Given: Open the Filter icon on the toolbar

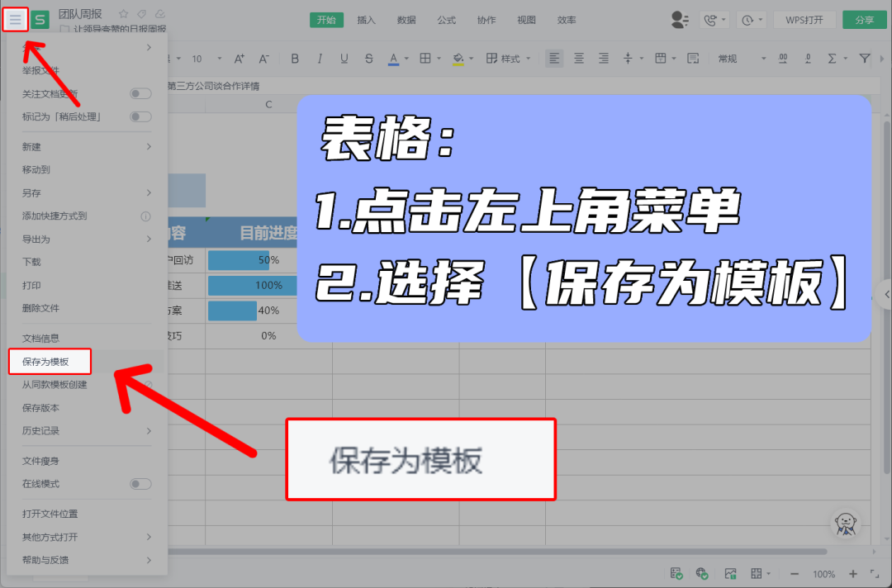Looking at the screenshot, I should click(864, 58).
